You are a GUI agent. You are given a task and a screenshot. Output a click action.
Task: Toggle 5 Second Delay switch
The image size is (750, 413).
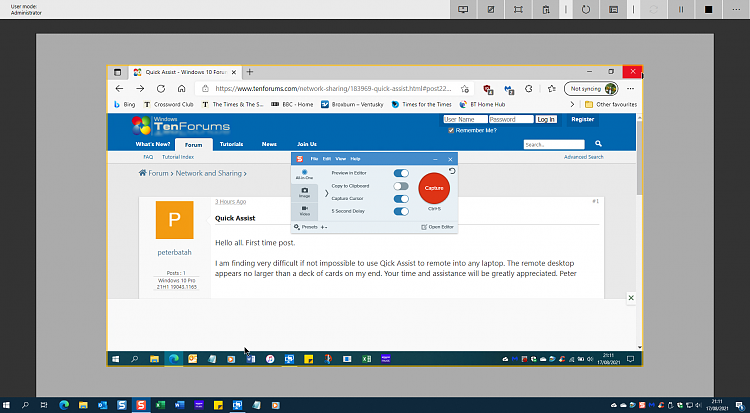[x=401, y=212]
